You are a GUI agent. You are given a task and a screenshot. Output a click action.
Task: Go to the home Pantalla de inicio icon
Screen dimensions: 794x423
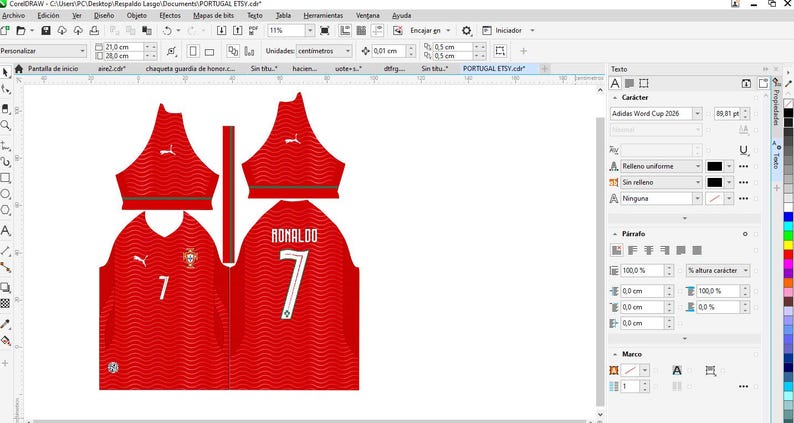pyautogui.click(x=19, y=68)
